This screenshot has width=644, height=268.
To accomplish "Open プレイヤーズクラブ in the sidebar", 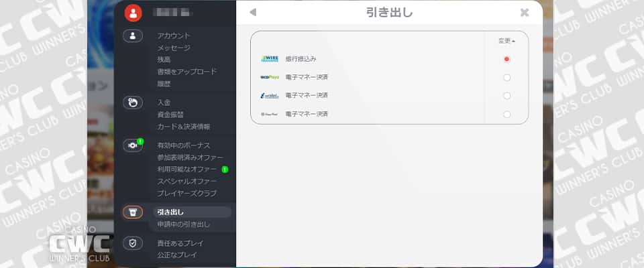I will [187, 193].
